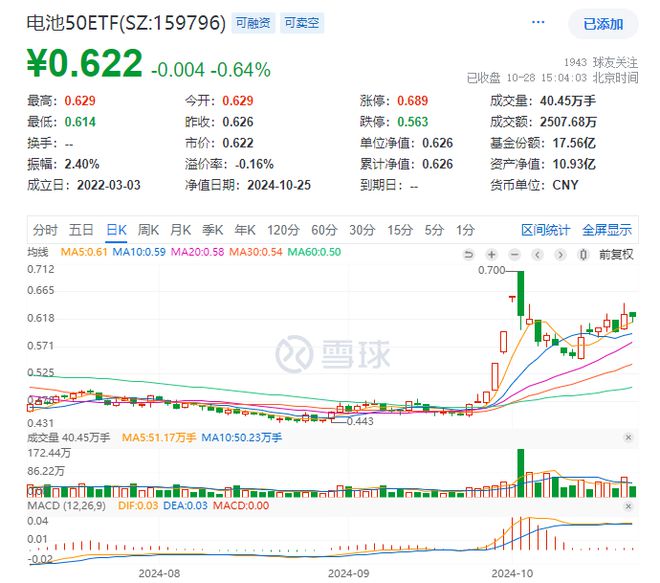Click the 可融资 tag
Image resolution: width=660 pixels, height=583 pixels.
click(x=253, y=23)
